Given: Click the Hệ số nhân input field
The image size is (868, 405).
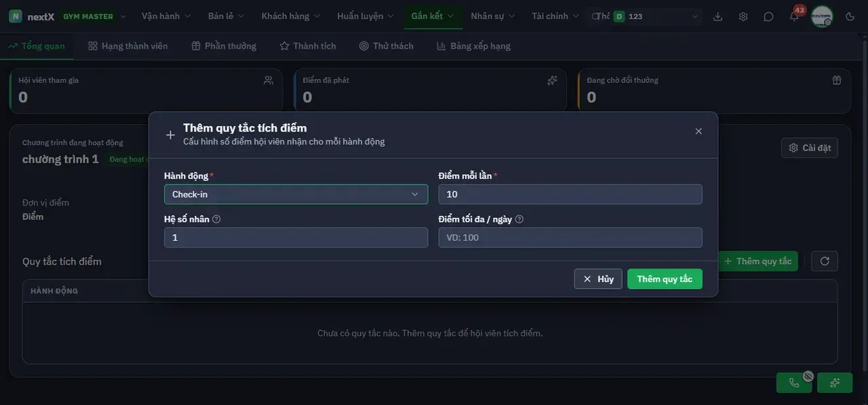Looking at the screenshot, I should (296, 237).
